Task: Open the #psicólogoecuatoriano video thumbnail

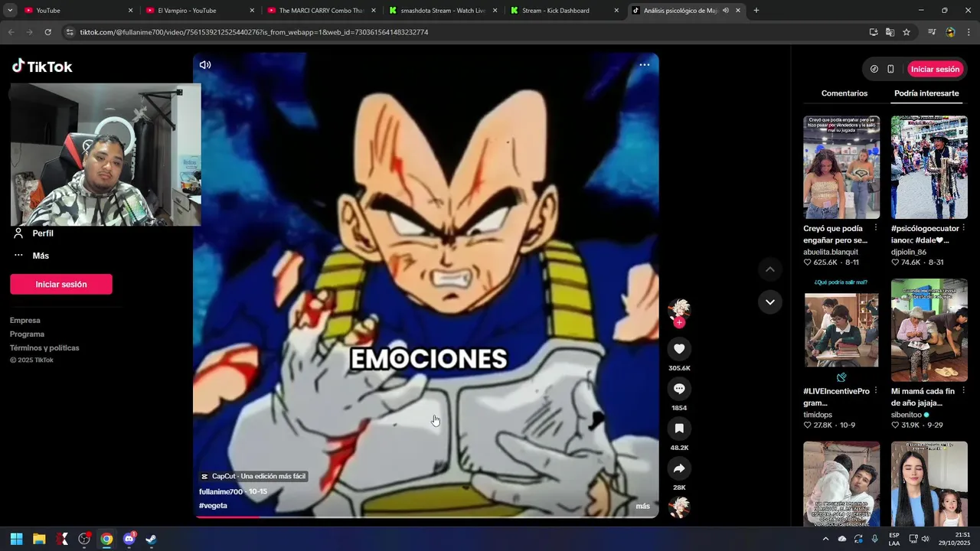Action: (929, 167)
